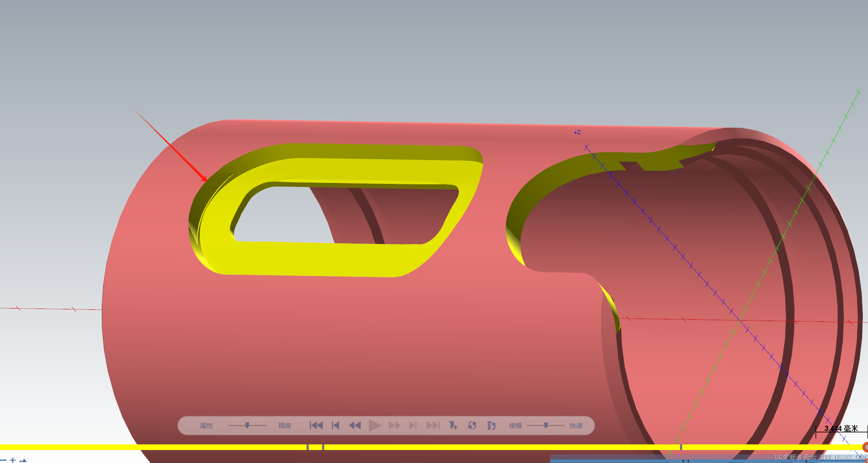Click the 属性 label in playback bar
868x463 pixels.
coord(207,426)
